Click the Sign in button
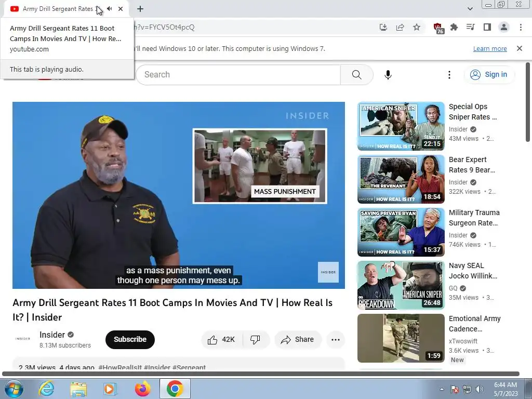This screenshot has height=399, width=532. pos(489,75)
